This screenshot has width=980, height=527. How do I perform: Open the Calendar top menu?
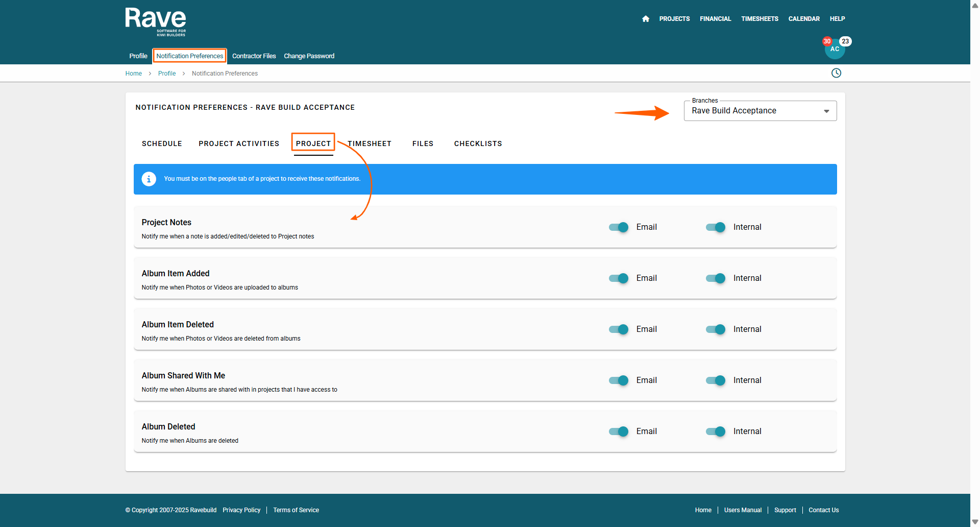pos(804,19)
